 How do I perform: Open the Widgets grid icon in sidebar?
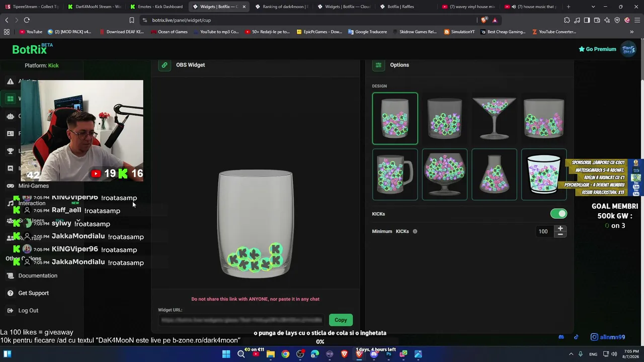click(10, 99)
